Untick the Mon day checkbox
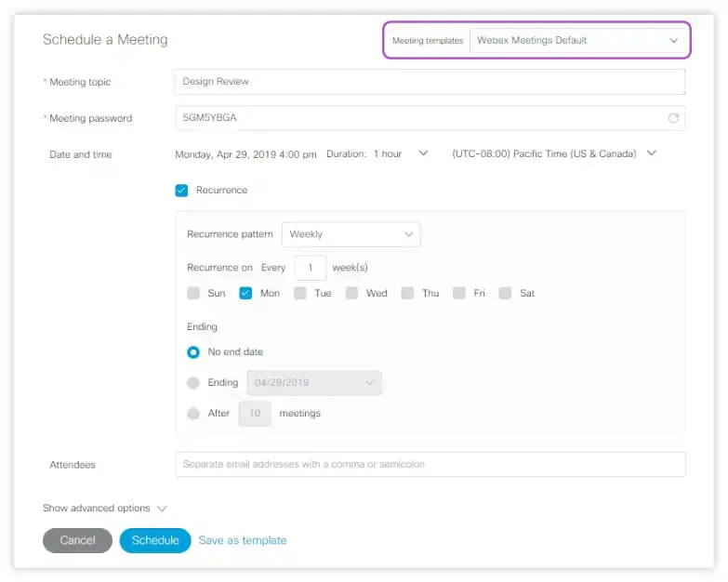Screen dimensions: 728x582 245,293
